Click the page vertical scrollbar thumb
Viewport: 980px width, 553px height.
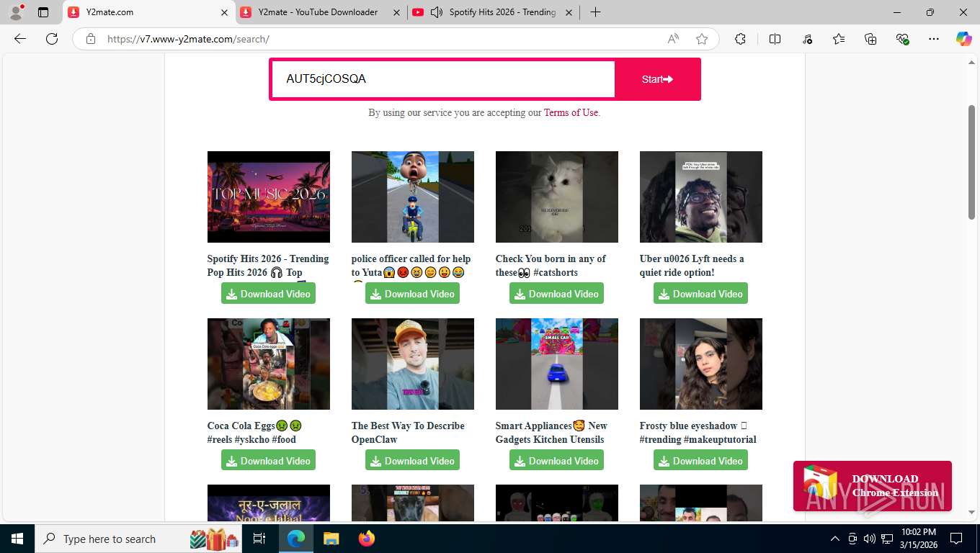click(x=971, y=162)
